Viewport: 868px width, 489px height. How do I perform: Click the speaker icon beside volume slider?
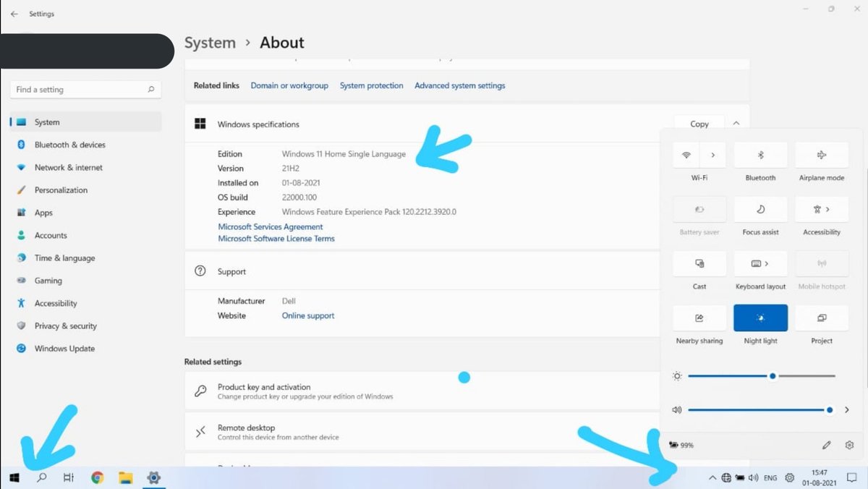pyautogui.click(x=677, y=409)
